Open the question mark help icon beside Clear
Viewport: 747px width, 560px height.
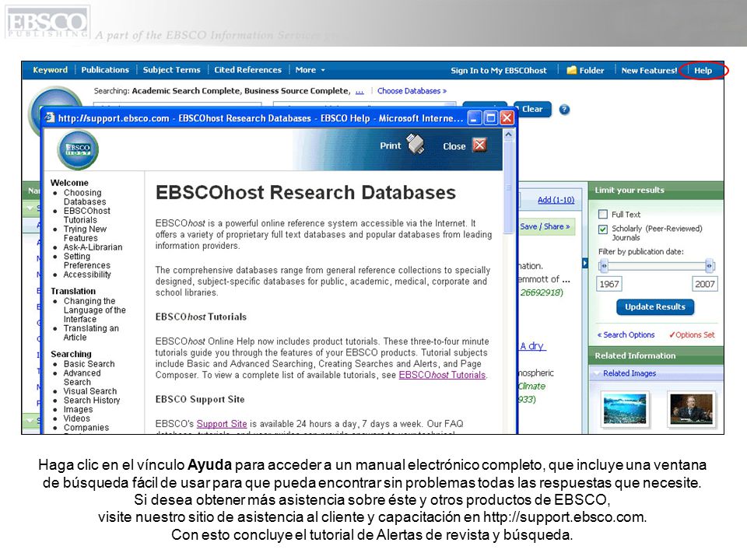tap(564, 110)
